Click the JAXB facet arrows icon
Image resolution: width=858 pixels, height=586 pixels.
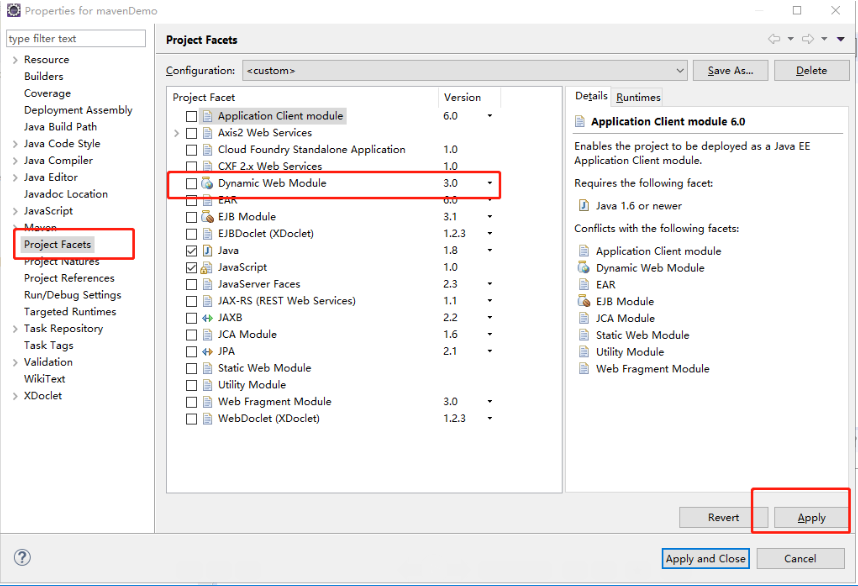(x=207, y=318)
